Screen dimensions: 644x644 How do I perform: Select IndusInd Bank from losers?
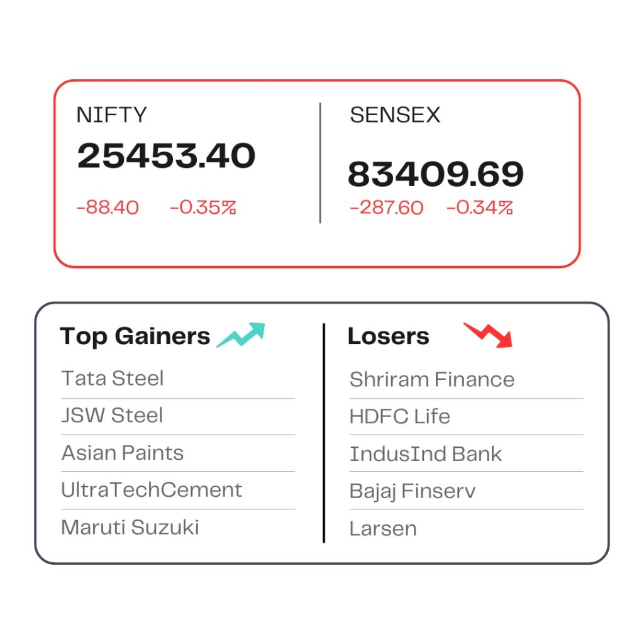point(426,454)
